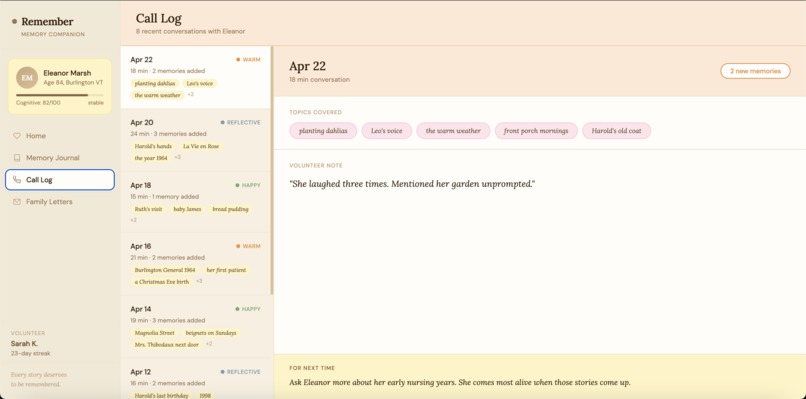Click the HAPPY mood indicator on Apr 14
This screenshot has width=806, height=399.
coord(248,309)
